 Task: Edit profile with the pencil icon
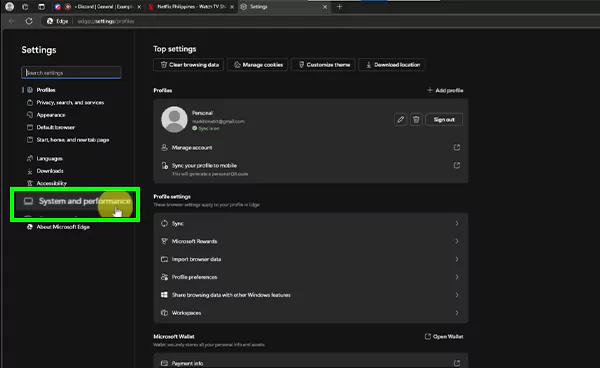point(400,120)
